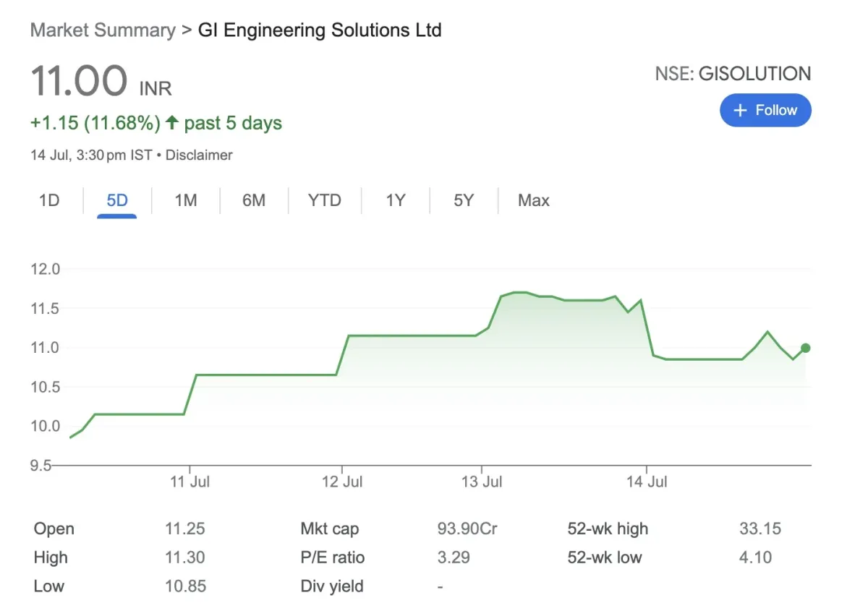The height and width of the screenshot is (611, 868).
Task: Open the Market Summary breadcrumb link
Action: pos(103,30)
